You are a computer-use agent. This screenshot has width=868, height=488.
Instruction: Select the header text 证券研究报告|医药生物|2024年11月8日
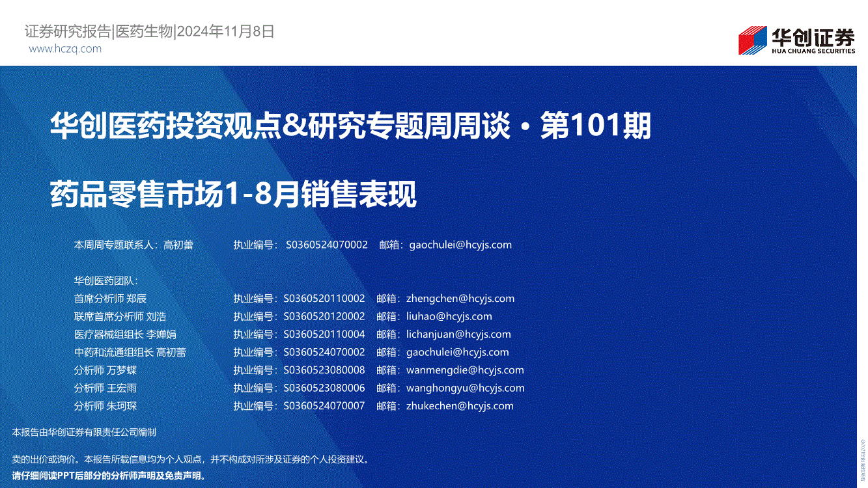[x=150, y=31]
